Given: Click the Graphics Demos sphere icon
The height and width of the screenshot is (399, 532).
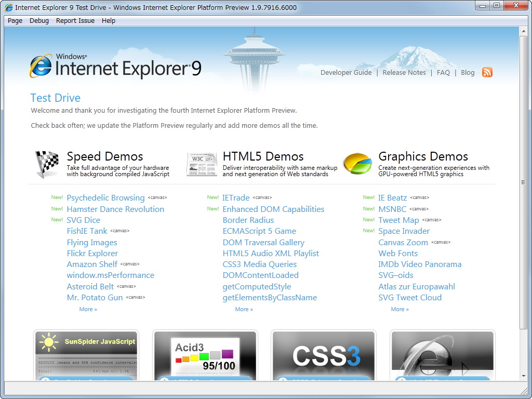Looking at the screenshot, I should point(357,163).
